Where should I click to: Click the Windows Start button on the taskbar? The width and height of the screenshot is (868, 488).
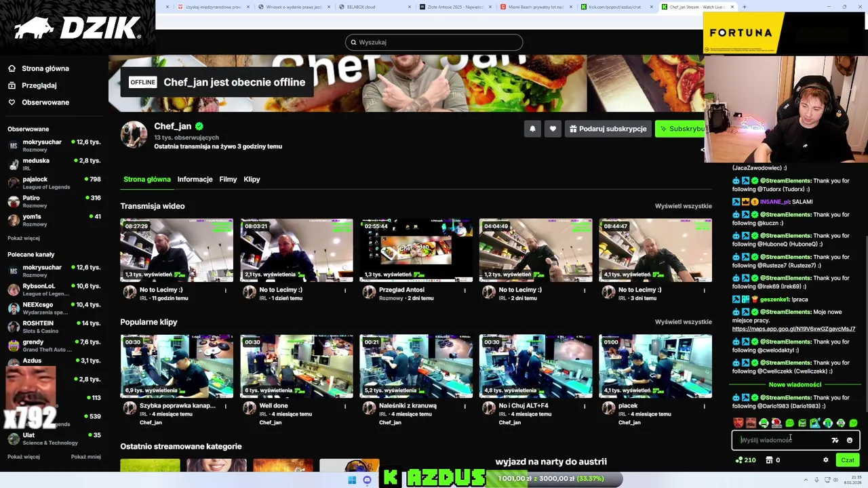click(352, 481)
